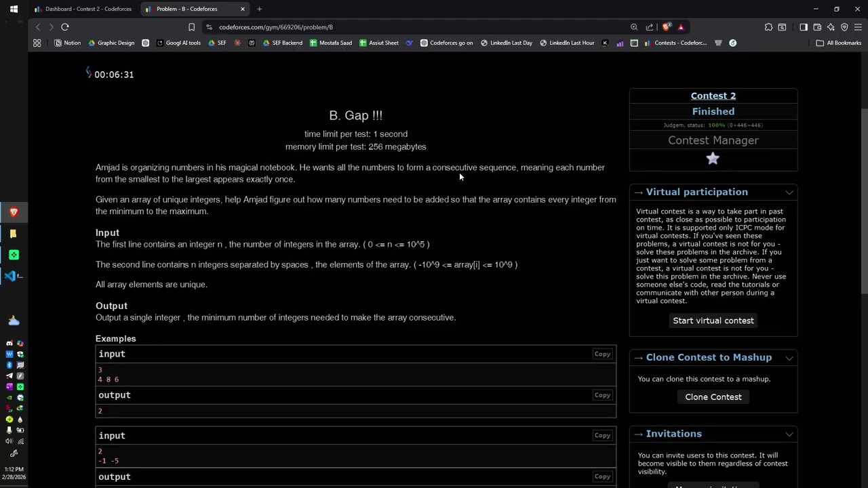Viewport: 868px width, 488px height.
Task: Open the Graphic Design bookmark
Action: point(111,43)
